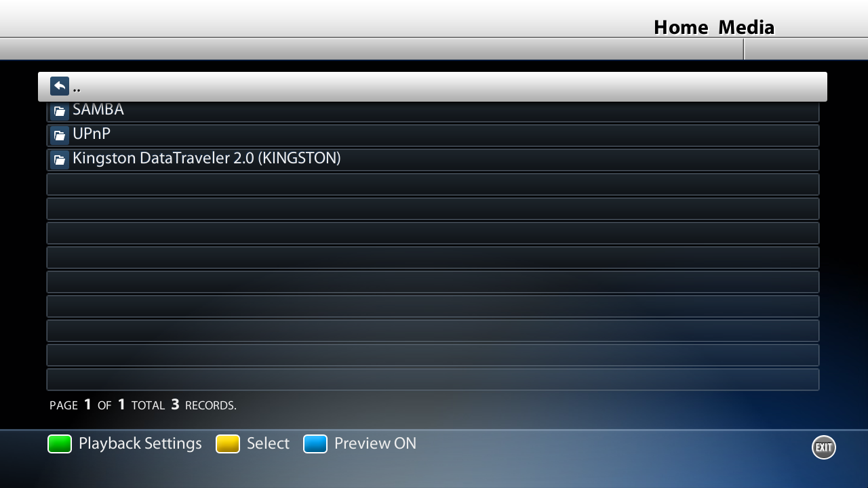Click the green Playback Settings button icon
This screenshot has width=868, height=488.
(x=60, y=444)
